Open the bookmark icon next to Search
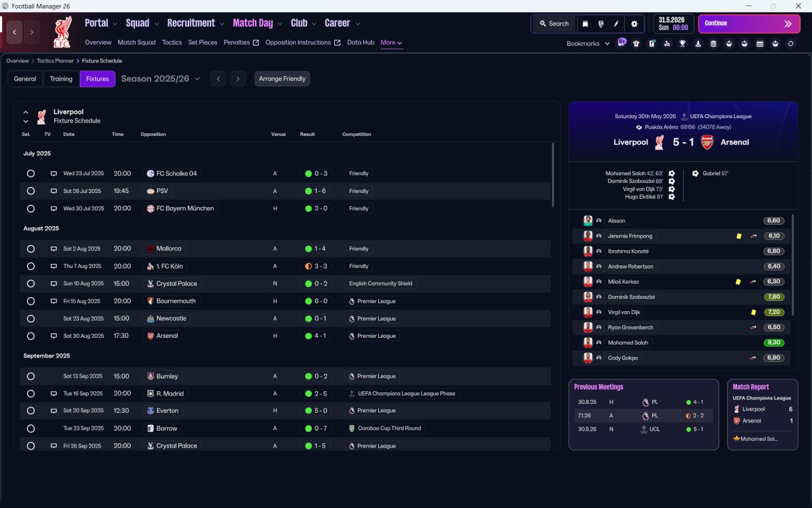 point(586,23)
